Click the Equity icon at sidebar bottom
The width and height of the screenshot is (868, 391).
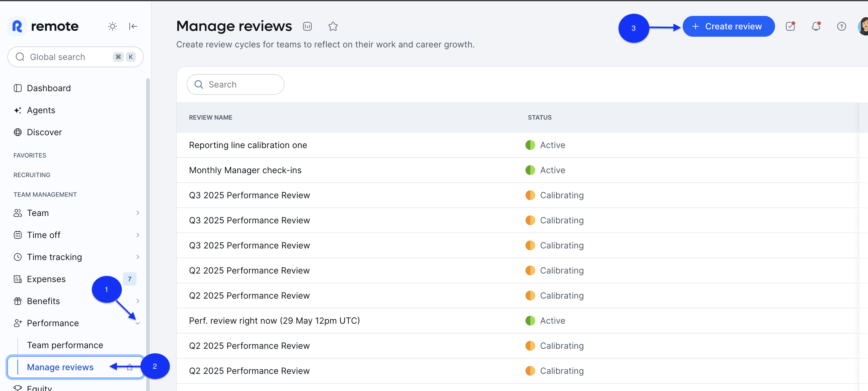(17, 388)
